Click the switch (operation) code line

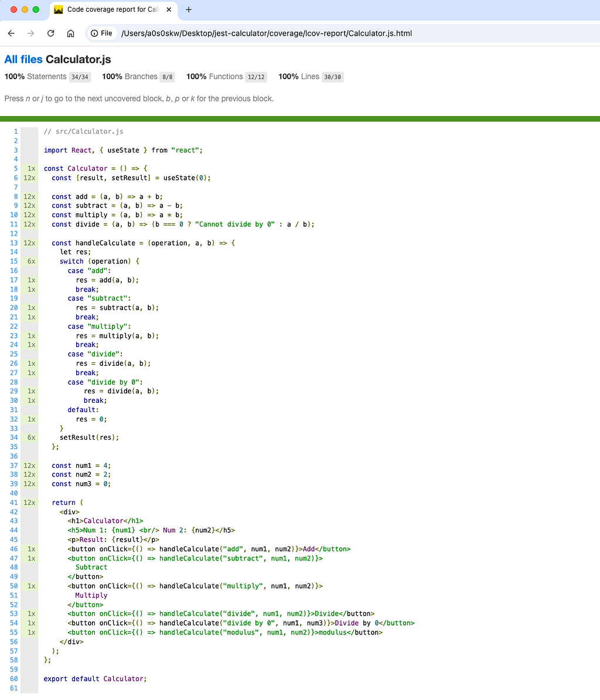100,261
